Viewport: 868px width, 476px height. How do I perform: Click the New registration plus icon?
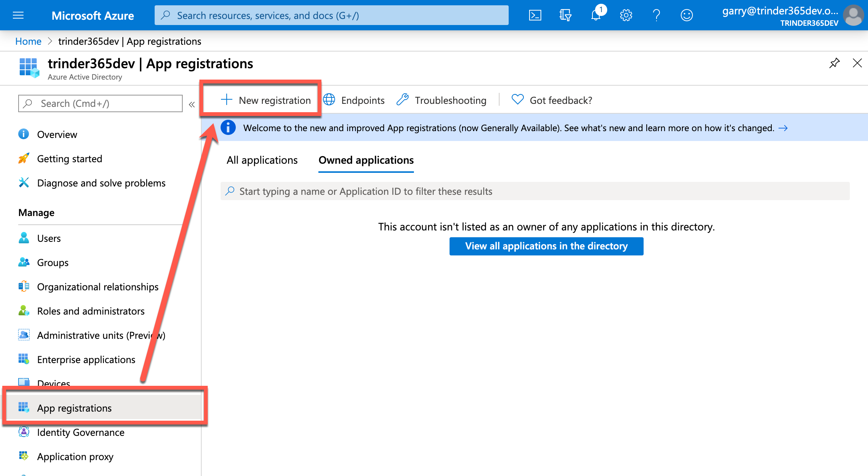226,100
